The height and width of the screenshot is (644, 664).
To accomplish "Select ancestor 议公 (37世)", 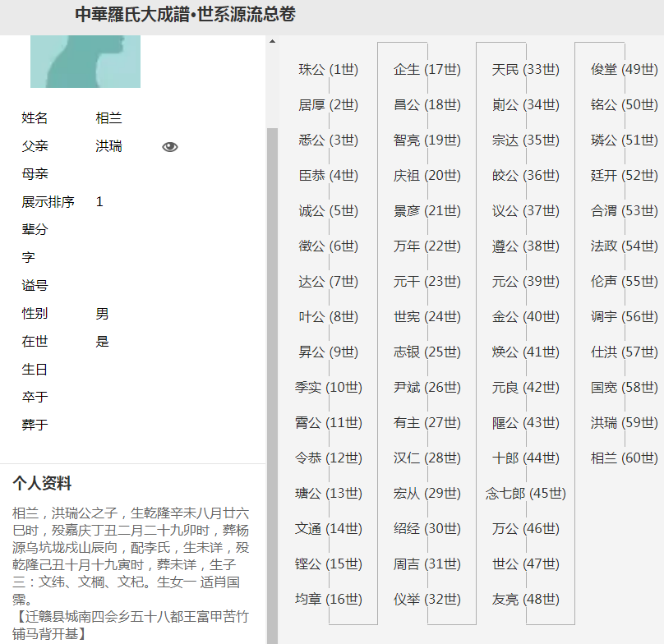I will tap(525, 211).
